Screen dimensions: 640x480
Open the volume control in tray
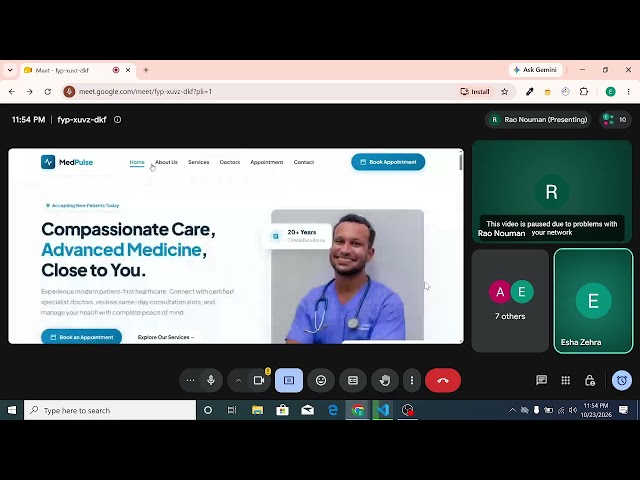(x=573, y=410)
